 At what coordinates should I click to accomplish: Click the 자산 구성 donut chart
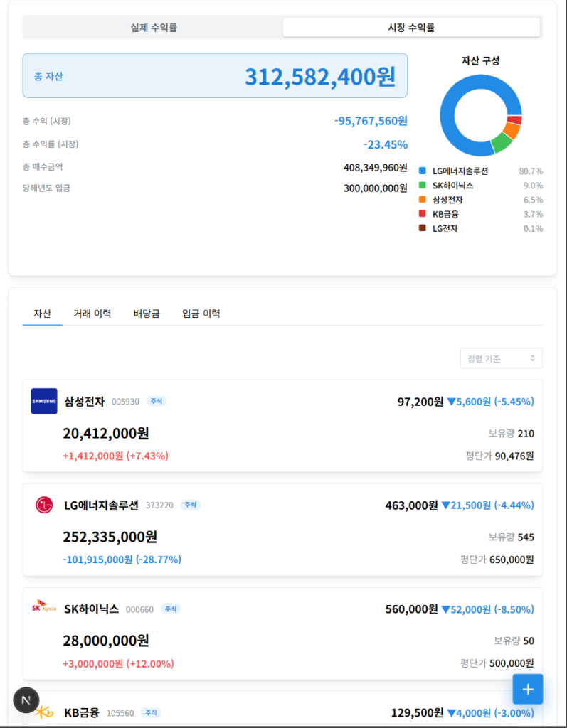click(x=480, y=114)
